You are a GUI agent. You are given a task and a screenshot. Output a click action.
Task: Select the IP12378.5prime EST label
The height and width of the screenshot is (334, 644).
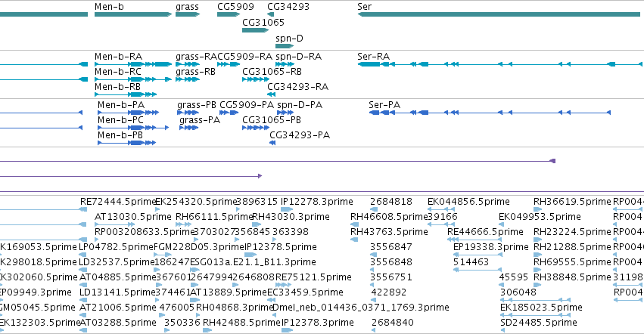(x=281, y=247)
